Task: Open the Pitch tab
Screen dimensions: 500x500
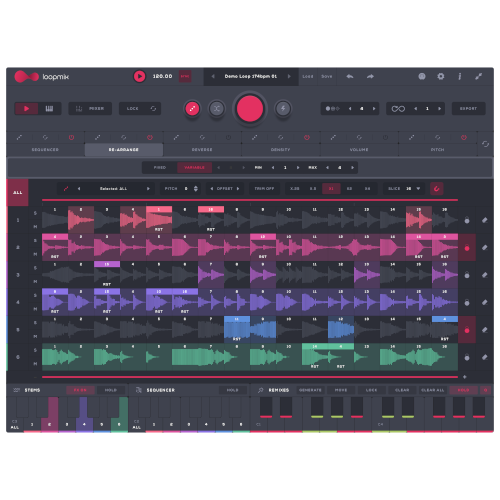Action: pos(437,150)
